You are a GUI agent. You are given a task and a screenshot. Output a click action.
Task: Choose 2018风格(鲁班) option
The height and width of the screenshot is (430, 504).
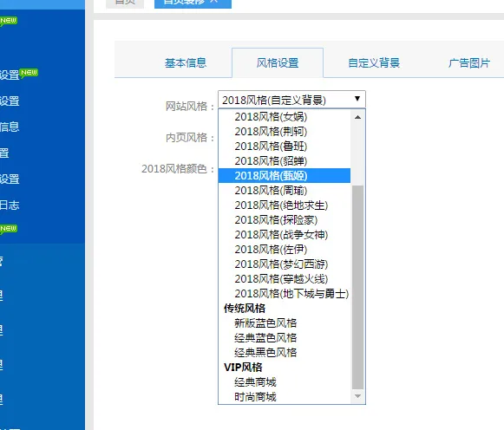pyautogui.click(x=285, y=147)
